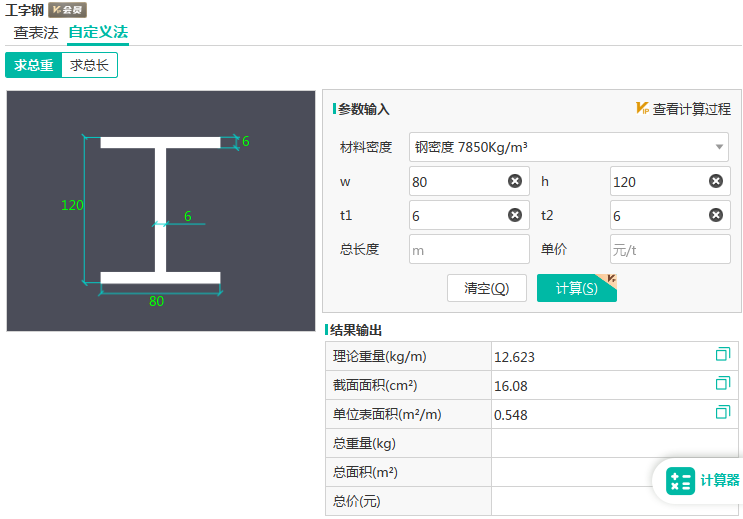This screenshot has height=519, width=743.
Task: Open the 查看计算过程 link
Action: click(x=691, y=109)
